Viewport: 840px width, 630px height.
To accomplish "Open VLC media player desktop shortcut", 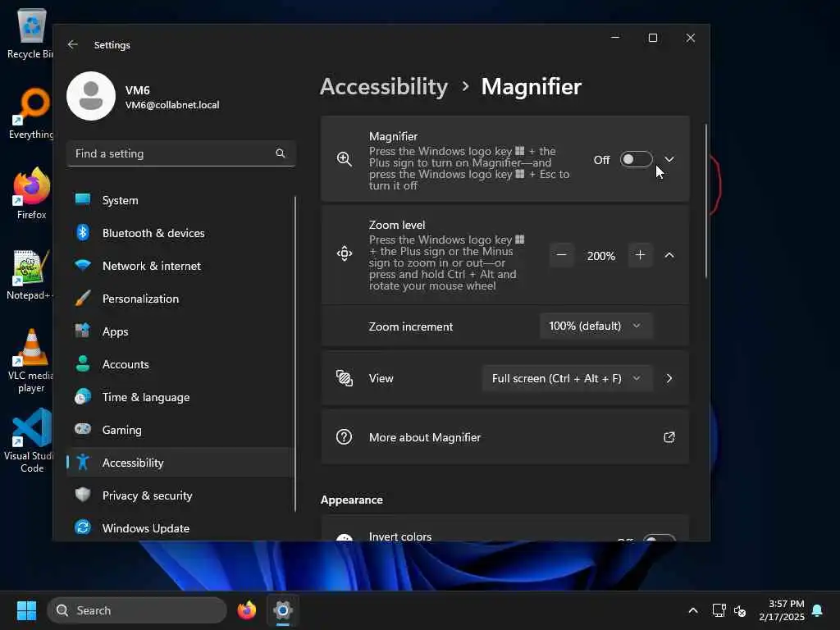I will (30, 361).
